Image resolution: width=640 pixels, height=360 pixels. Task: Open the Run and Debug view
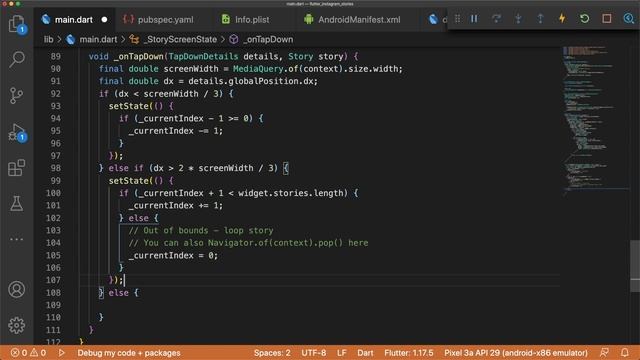17,132
